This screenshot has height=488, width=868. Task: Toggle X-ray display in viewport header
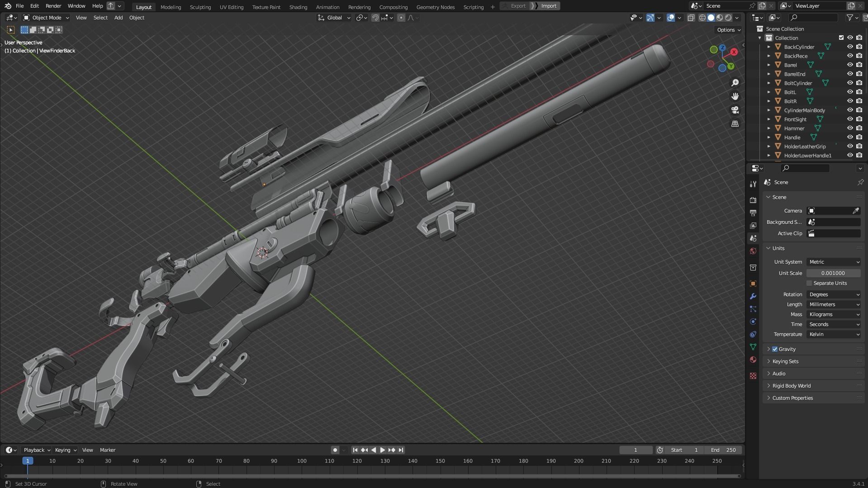691,18
